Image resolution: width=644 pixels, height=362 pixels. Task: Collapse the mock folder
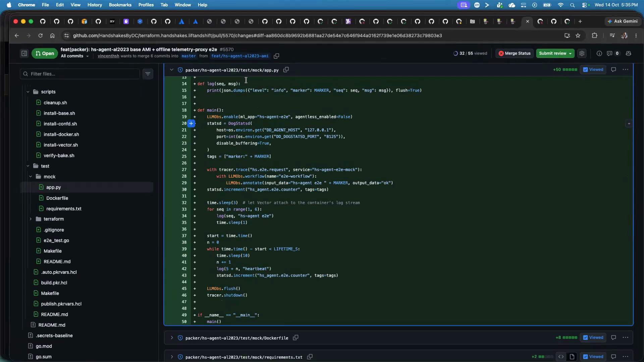pyautogui.click(x=31, y=177)
